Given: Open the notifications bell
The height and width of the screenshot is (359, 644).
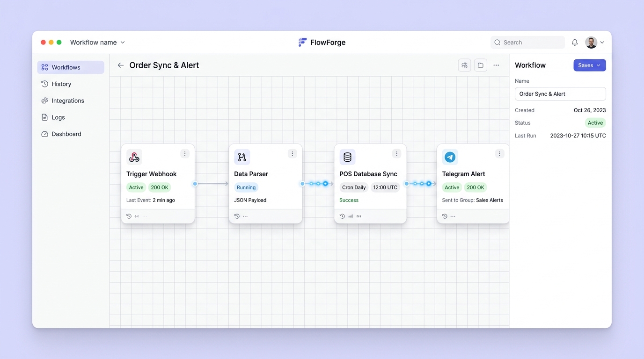Looking at the screenshot, I should coord(575,43).
